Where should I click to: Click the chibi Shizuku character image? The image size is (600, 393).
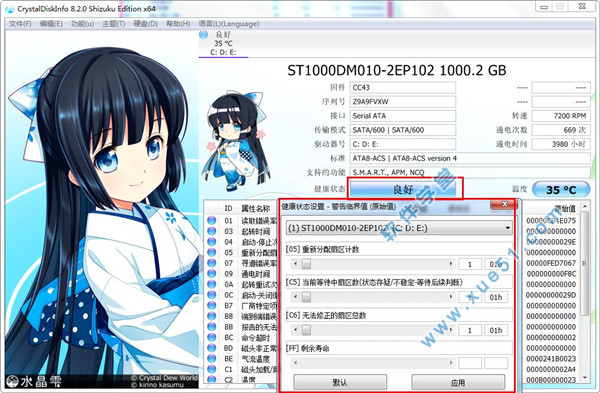coord(236,142)
